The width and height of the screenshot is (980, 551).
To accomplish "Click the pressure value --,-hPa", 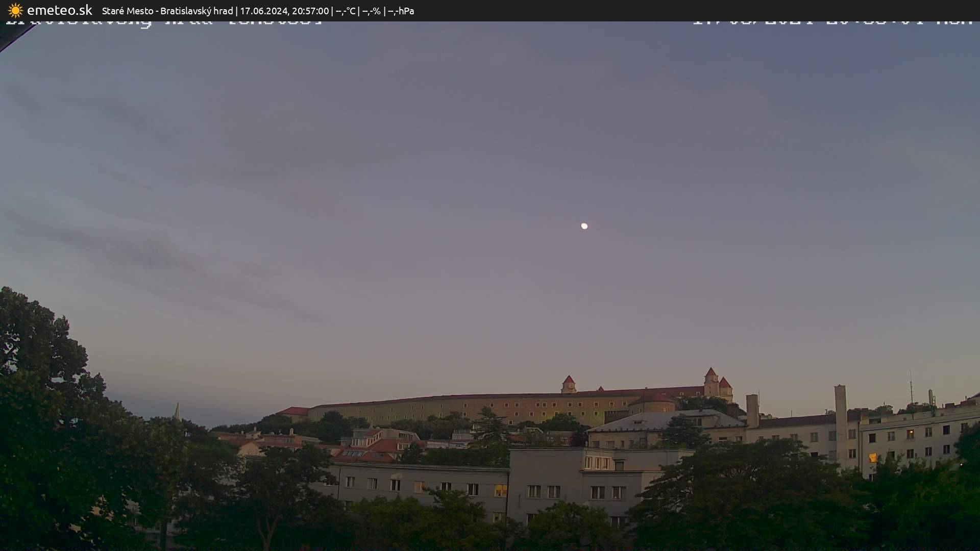I will pyautogui.click(x=401, y=10).
